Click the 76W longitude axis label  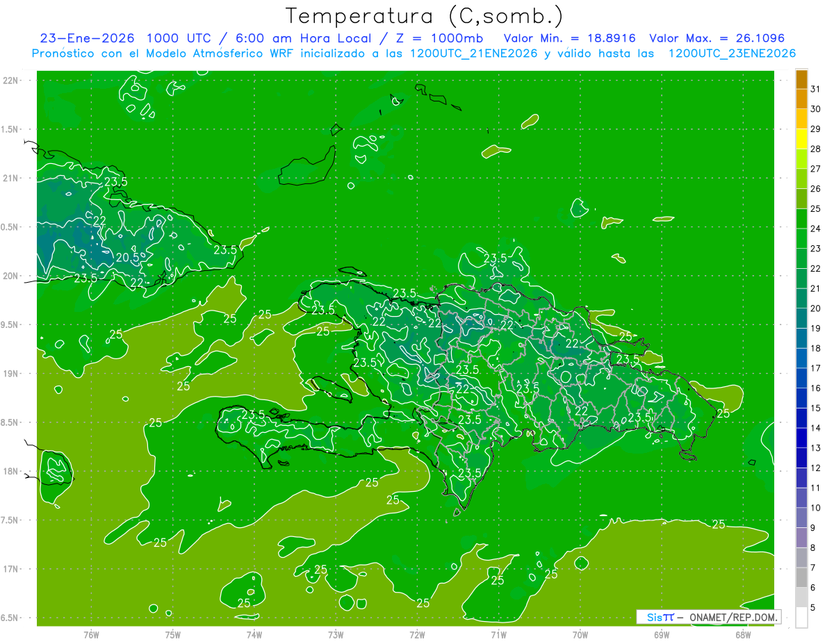91,634
